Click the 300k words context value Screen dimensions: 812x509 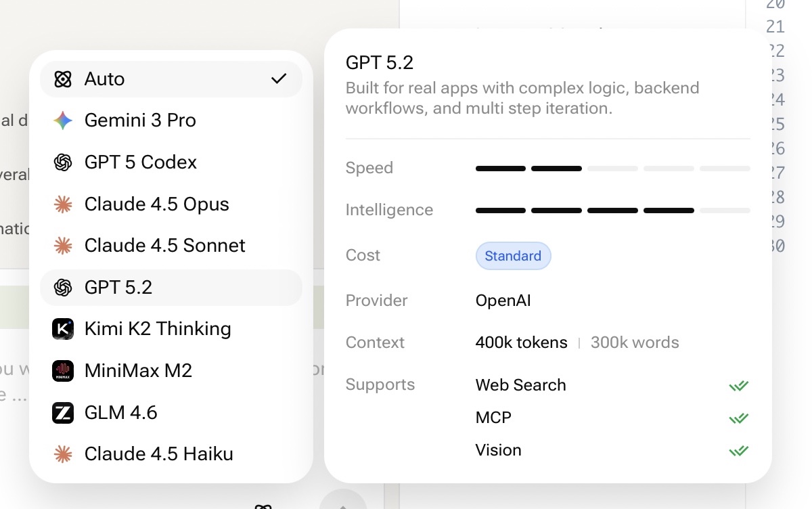click(635, 342)
